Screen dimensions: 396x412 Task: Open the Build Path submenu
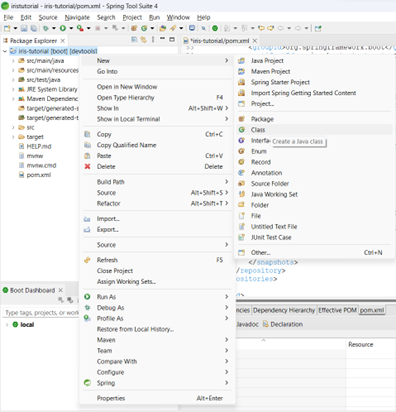157,182
